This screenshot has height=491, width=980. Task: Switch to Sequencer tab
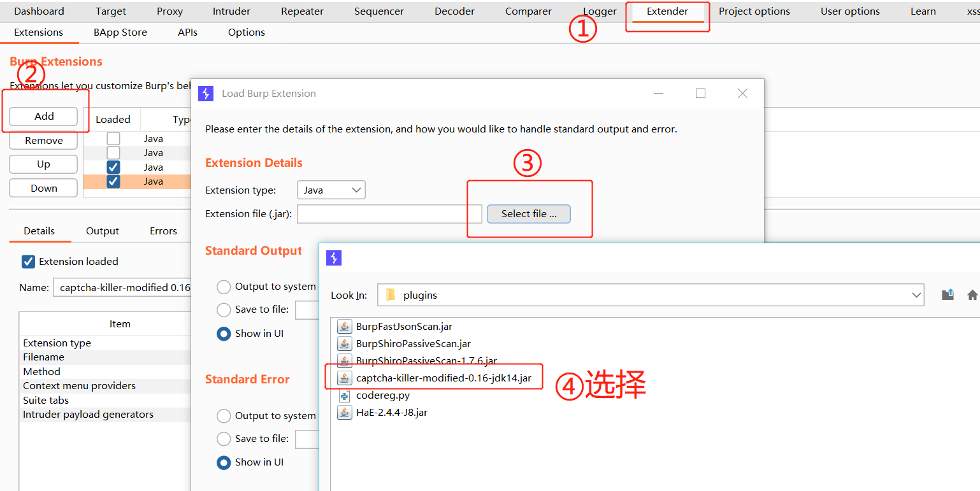point(379,11)
